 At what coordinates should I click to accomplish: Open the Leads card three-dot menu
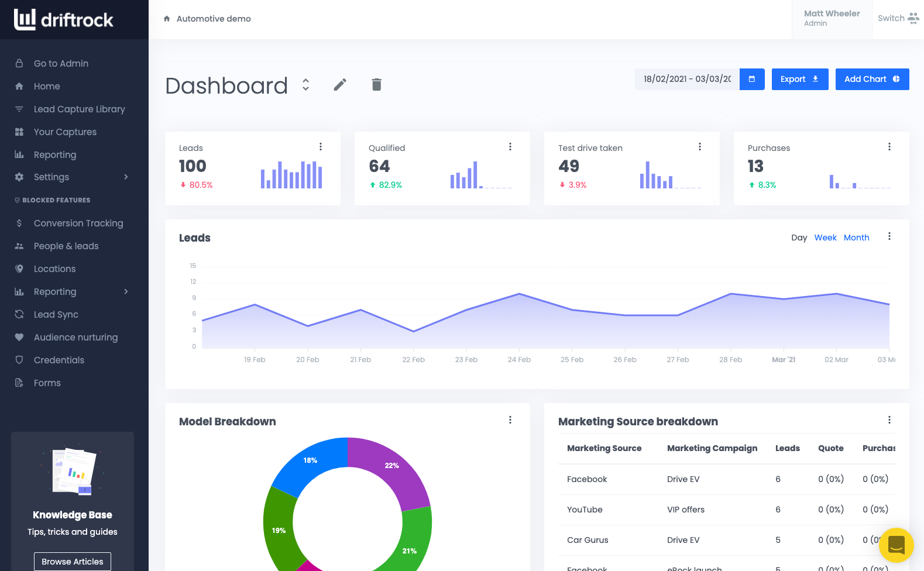pyautogui.click(x=321, y=147)
